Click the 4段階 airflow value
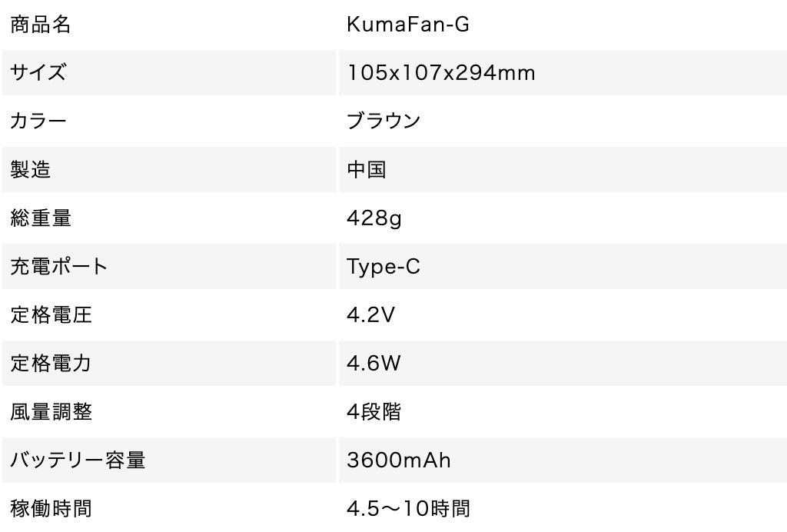This screenshot has height=532, width=787. [374, 412]
